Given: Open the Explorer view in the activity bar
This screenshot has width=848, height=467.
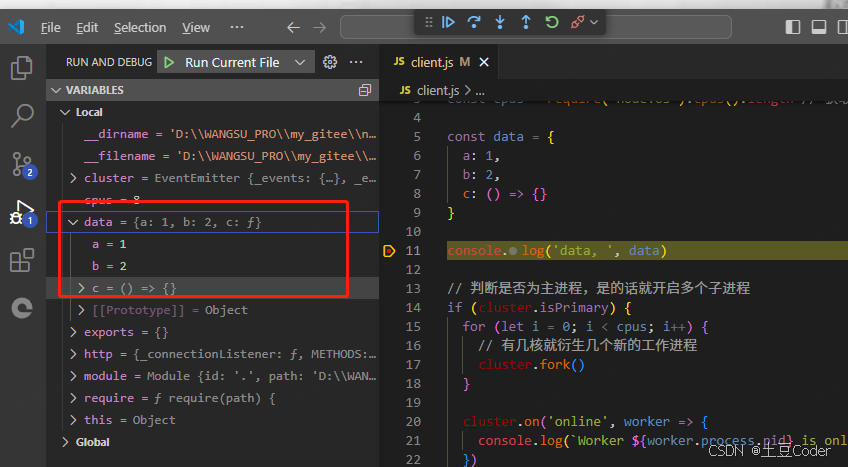Looking at the screenshot, I should [22, 68].
